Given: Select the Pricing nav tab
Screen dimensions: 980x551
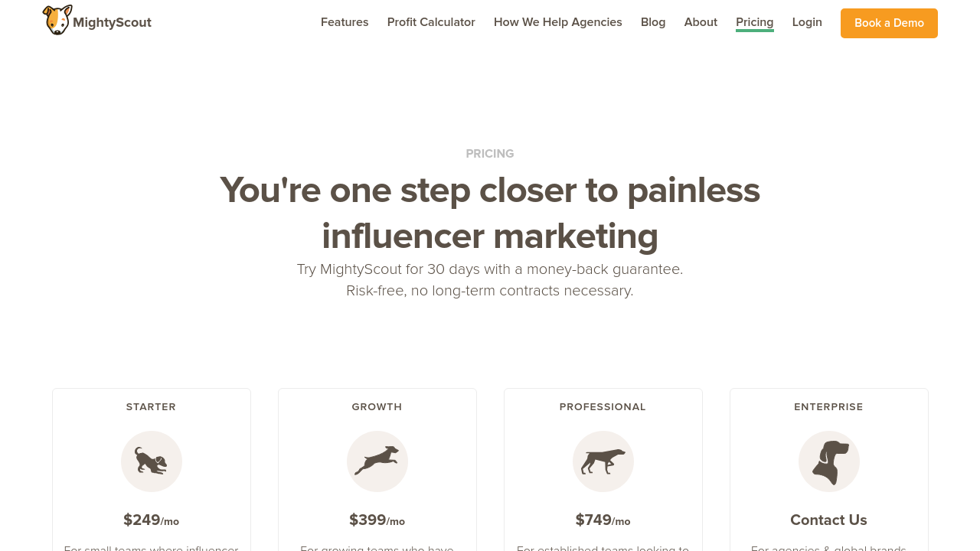Looking at the screenshot, I should click(x=755, y=22).
